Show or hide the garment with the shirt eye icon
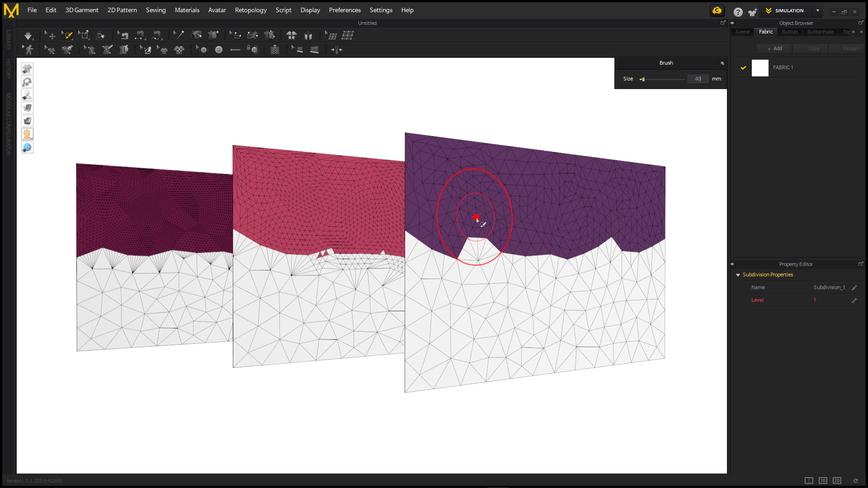The width and height of the screenshot is (868, 488). 27,68
